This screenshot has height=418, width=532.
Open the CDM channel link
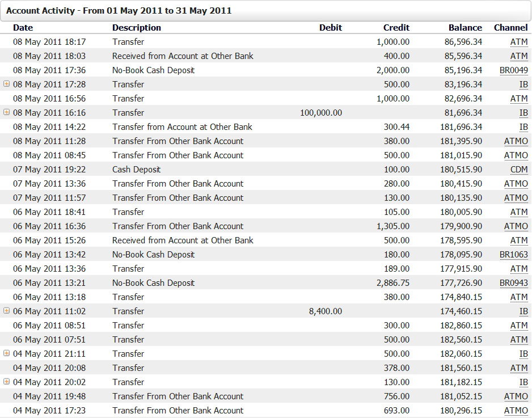click(519, 170)
